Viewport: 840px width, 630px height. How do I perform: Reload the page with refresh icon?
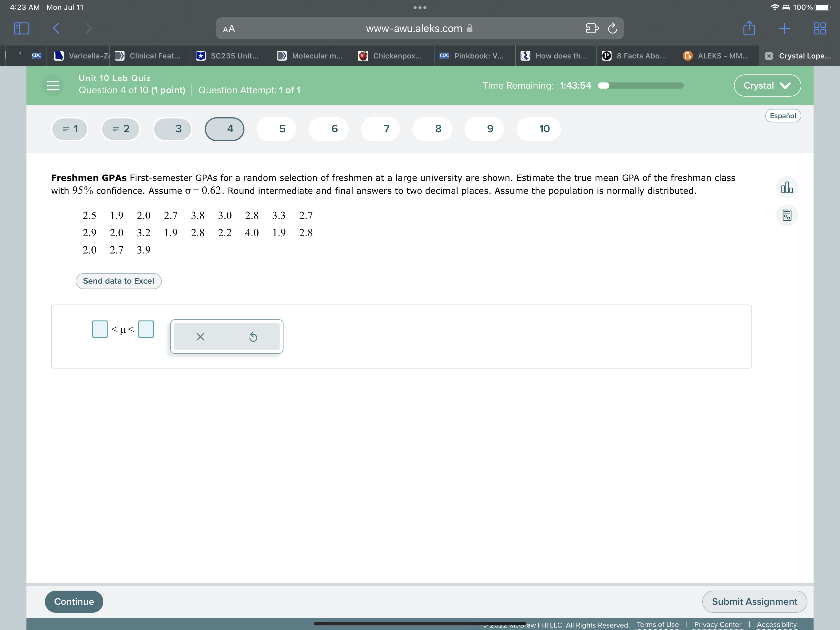(x=612, y=29)
